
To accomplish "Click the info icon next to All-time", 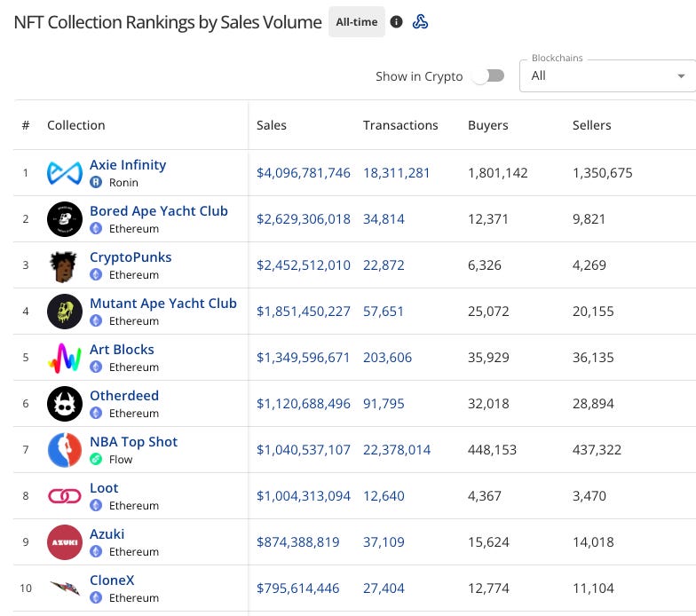I will pyautogui.click(x=396, y=21).
